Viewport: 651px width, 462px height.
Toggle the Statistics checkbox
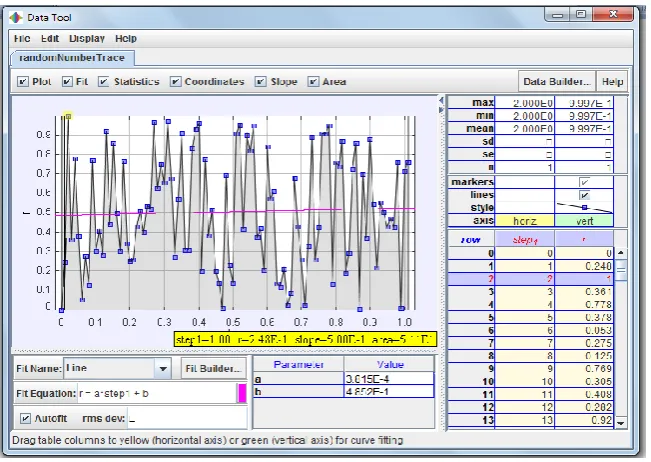click(x=103, y=82)
